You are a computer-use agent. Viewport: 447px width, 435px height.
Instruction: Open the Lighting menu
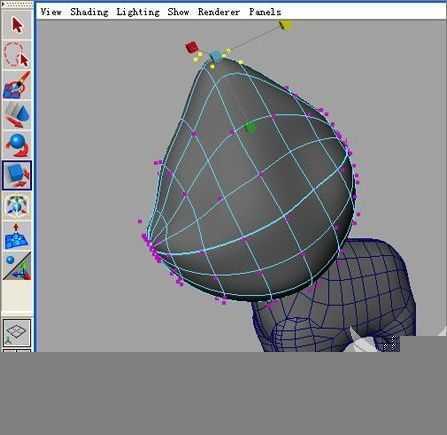(138, 12)
